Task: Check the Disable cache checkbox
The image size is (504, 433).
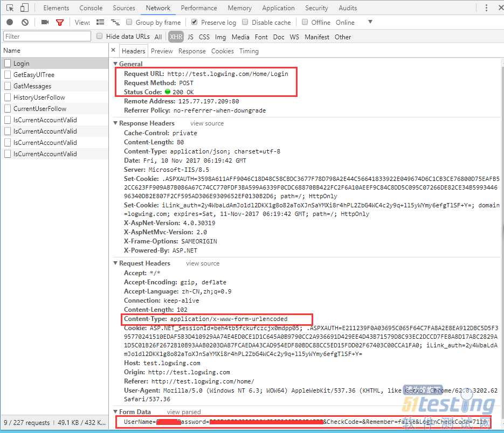Action: click(245, 22)
